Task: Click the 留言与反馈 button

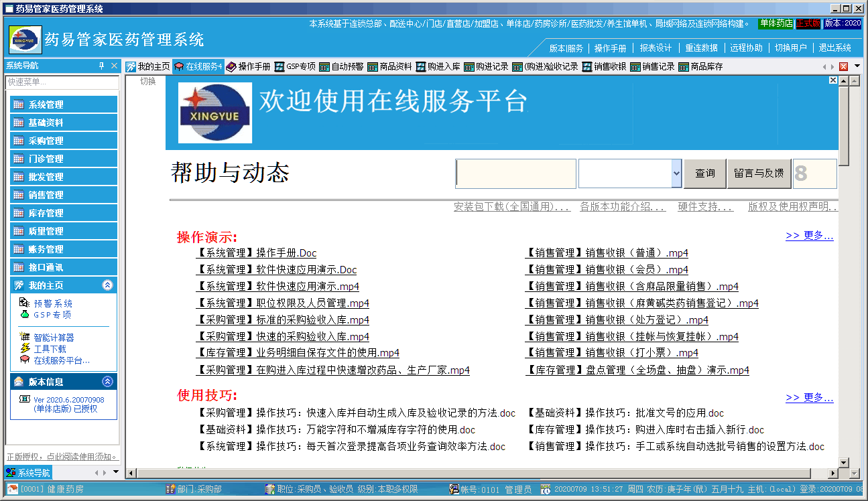Action: point(759,173)
